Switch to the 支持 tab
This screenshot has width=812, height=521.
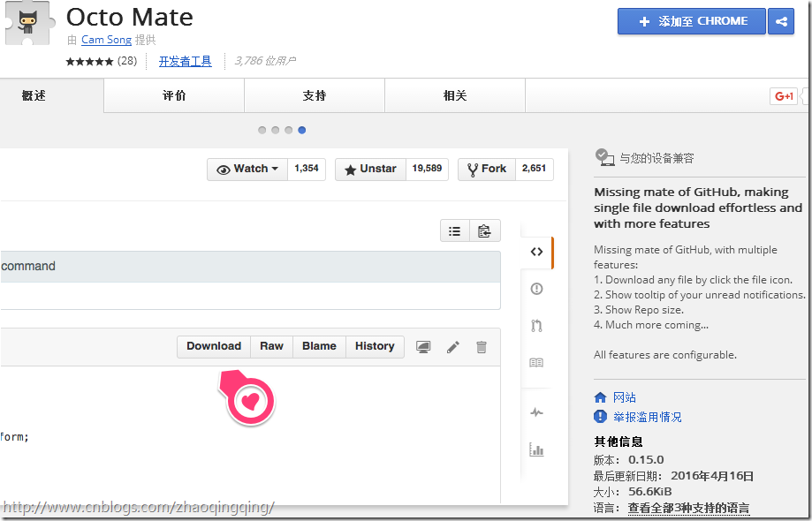[x=315, y=95]
